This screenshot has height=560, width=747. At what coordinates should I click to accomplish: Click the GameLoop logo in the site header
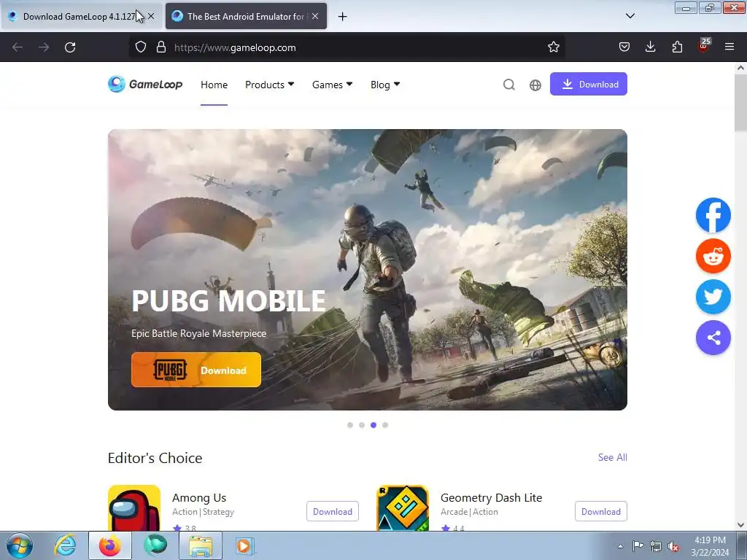145,85
